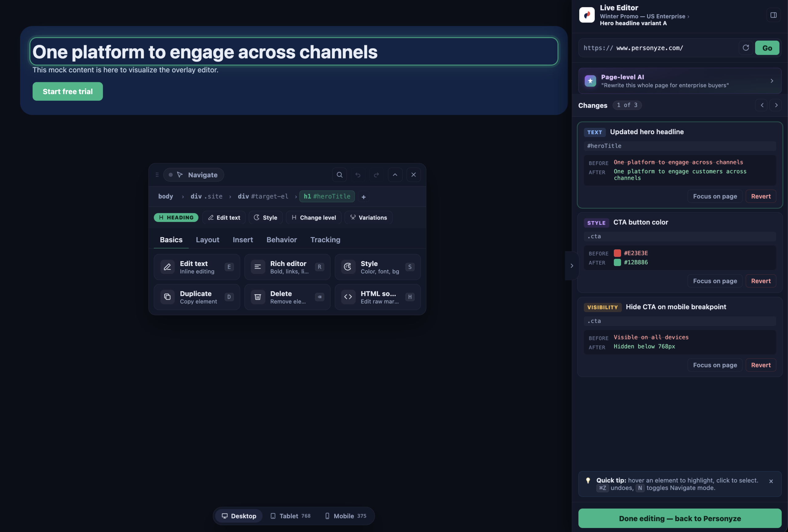Collapse the floating editor panel
788x532 pixels.
coord(395,175)
